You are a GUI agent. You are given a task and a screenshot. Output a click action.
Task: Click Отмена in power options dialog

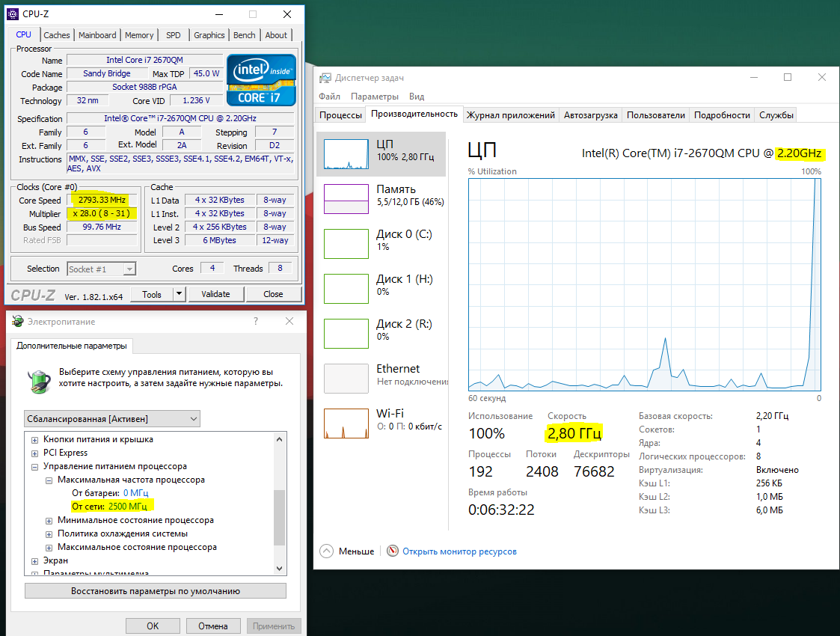point(213,626)
